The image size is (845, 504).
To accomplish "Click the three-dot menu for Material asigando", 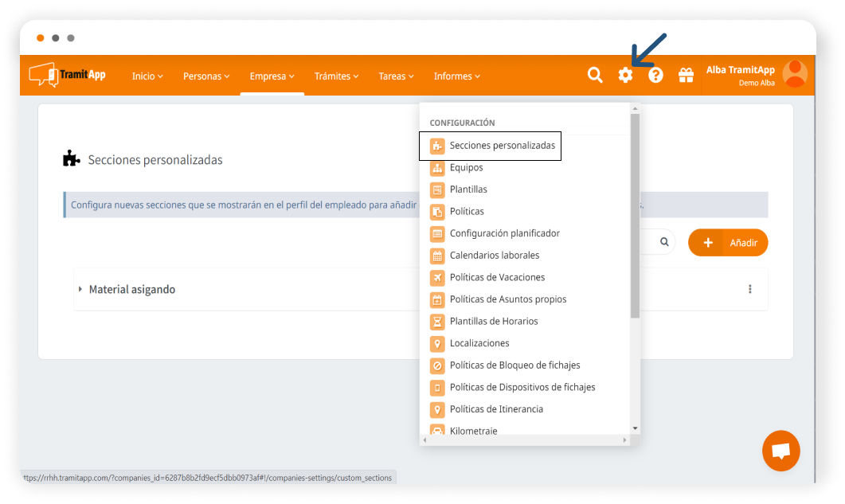I will point(749,289).
